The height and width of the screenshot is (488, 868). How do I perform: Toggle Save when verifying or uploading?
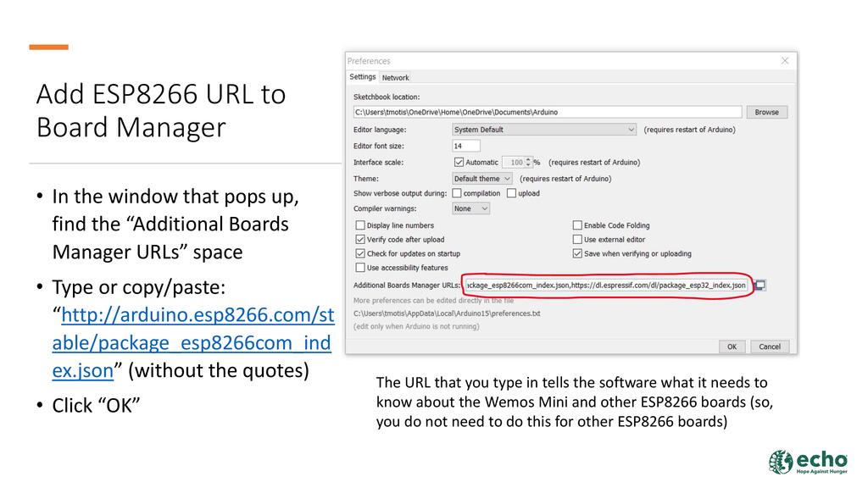pos(577,253)
